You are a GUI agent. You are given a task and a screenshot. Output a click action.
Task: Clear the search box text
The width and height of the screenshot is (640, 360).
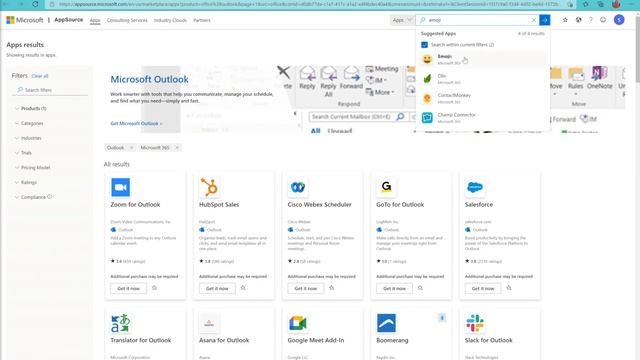533,20
